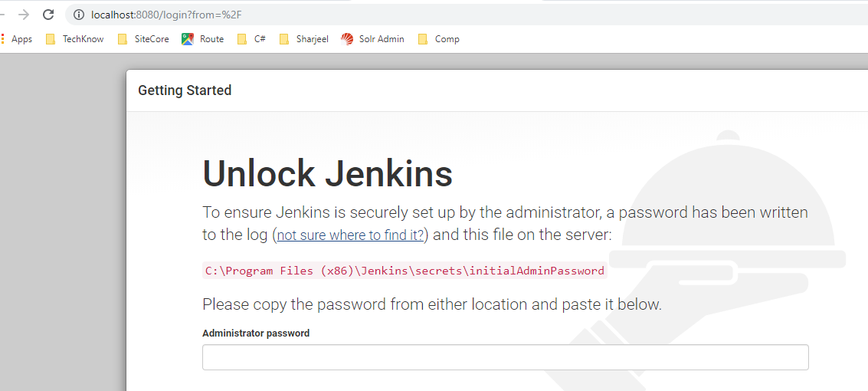Click the Getting Started title

[x=185, y=90]
